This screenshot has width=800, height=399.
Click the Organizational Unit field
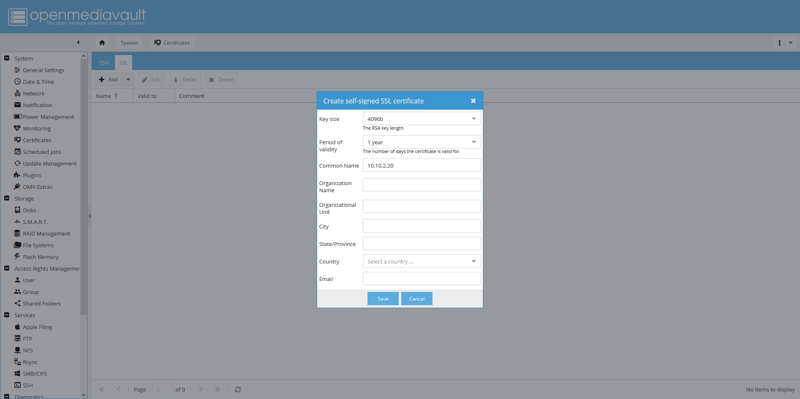[421, 206]
